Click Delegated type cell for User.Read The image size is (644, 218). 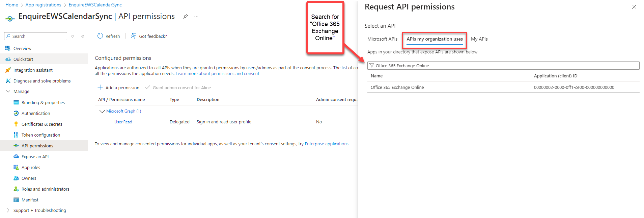pos(179,122)
